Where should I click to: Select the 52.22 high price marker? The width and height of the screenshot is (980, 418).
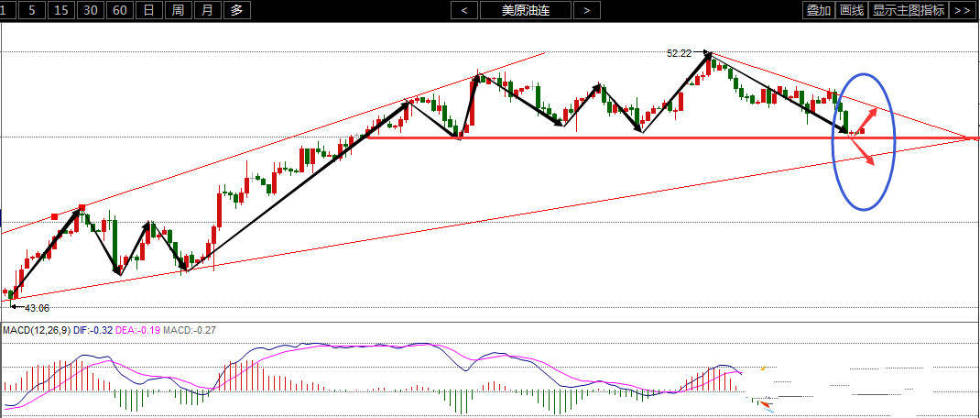tap(680, 54)
